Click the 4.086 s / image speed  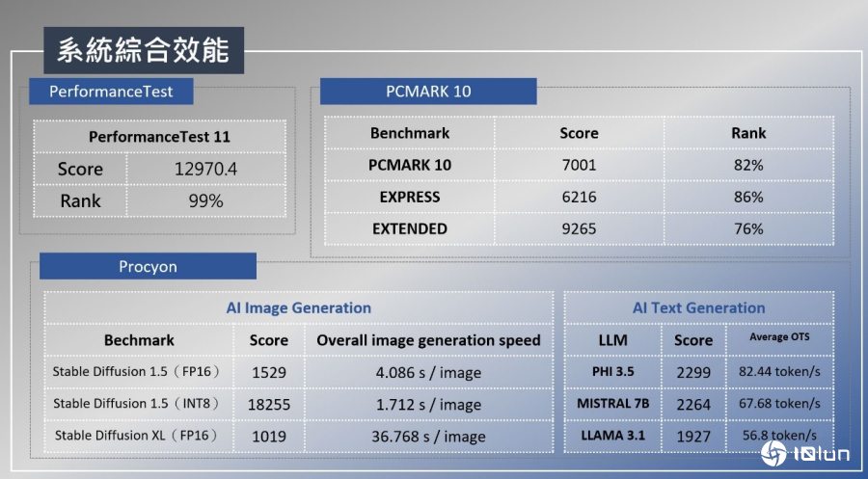pos(427,373)
